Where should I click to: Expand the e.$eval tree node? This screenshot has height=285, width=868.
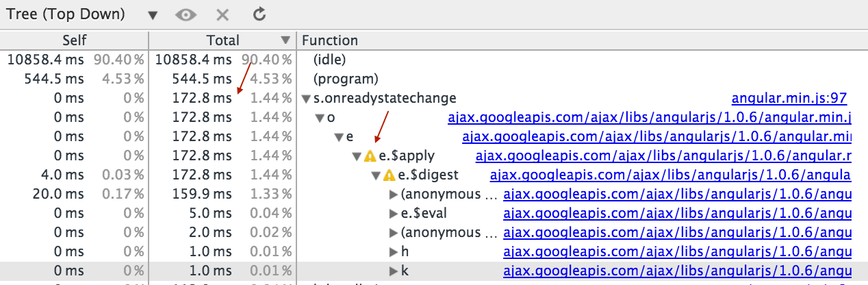pyautogui.click(x=393, y=214)
